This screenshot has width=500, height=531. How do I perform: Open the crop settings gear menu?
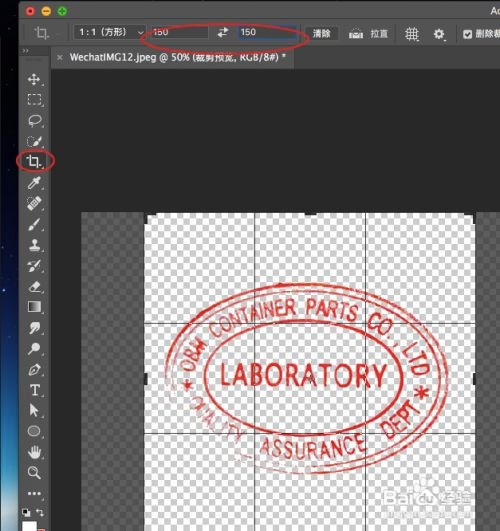click(x=439, y=34)
